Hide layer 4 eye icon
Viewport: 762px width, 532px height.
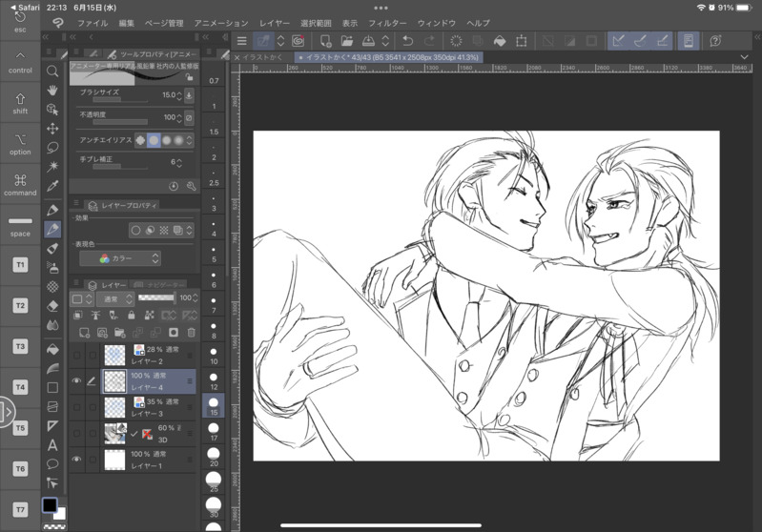[77, 381]
